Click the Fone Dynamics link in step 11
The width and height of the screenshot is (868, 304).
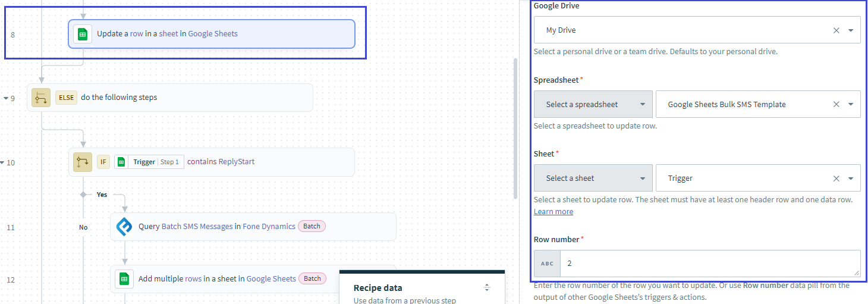point(269,226)
